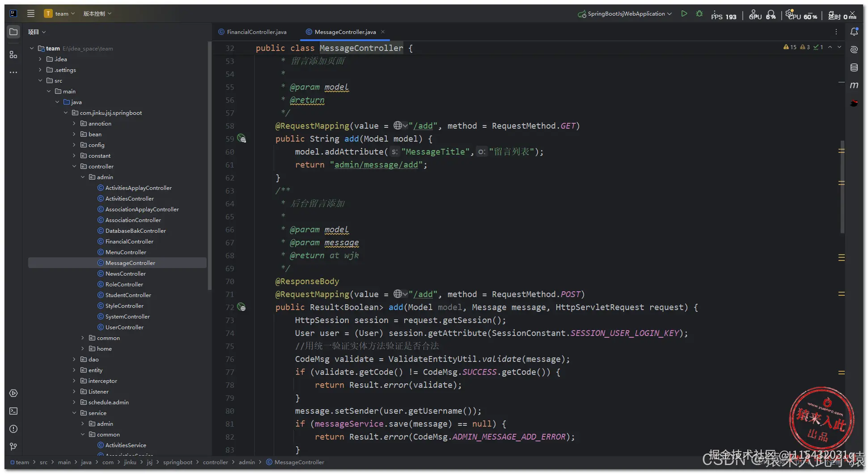Open the version control dropdown
868x474 pixels.
coord(97,13)
